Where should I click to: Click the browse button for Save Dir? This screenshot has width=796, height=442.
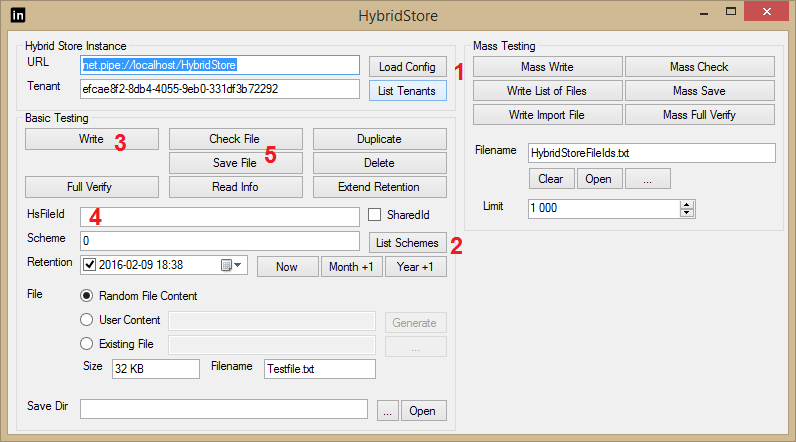(388, 411)
